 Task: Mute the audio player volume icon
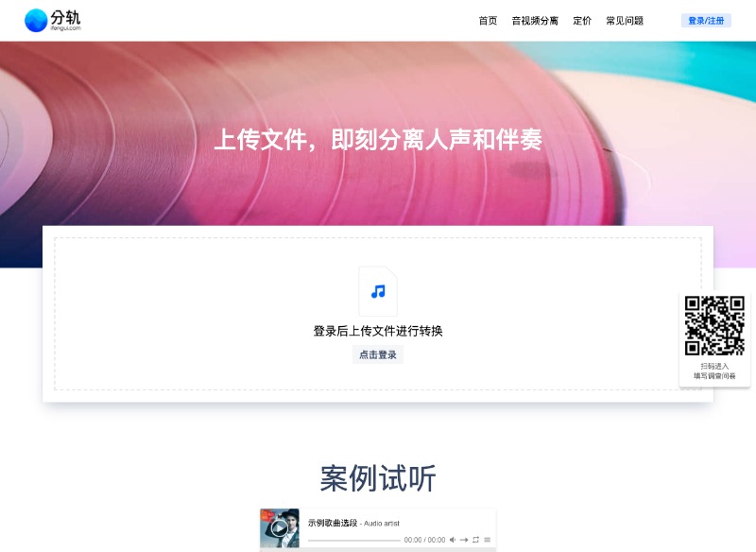[x=453, y=540]
